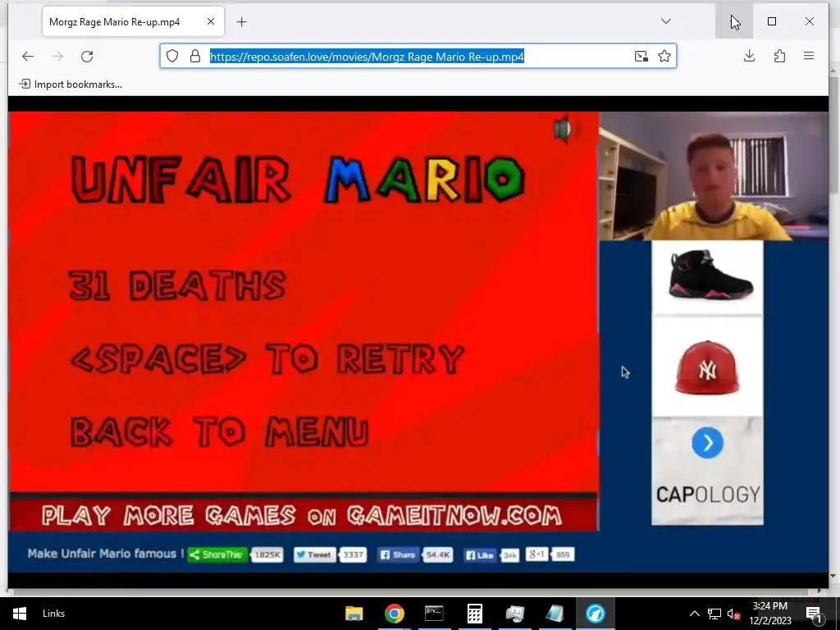The height and width of the screenshot is (630, 840).
Task: Open the Firefox application menu
Action: [x=809, y=56]
